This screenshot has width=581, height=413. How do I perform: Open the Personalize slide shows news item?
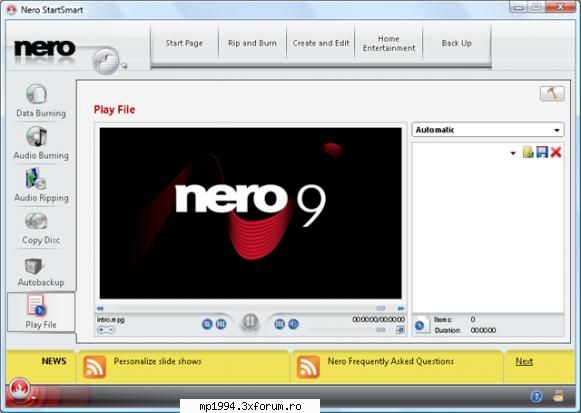[157, 361]
